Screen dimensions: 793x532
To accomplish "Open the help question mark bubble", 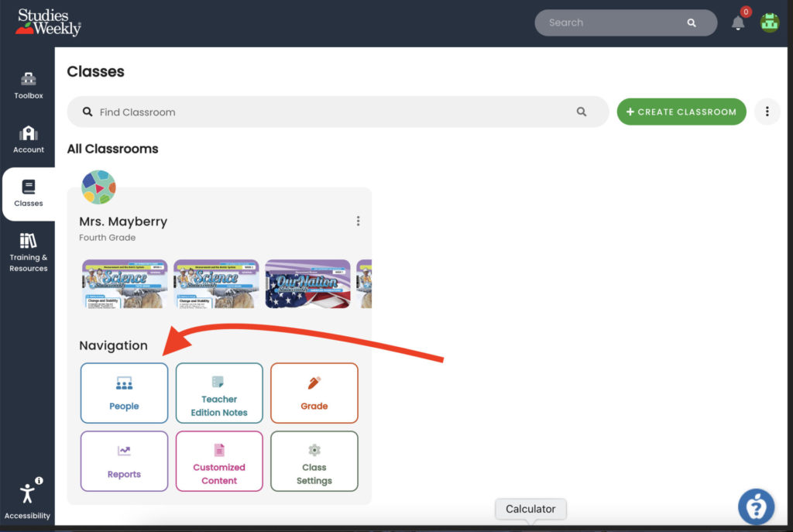I will tap(756, 506).
